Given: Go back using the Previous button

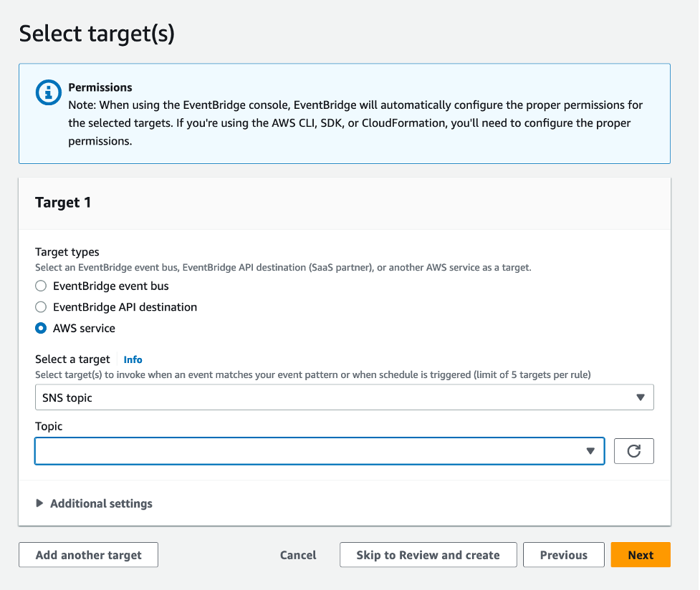Looking at the screenshot, I should [563, 554].
